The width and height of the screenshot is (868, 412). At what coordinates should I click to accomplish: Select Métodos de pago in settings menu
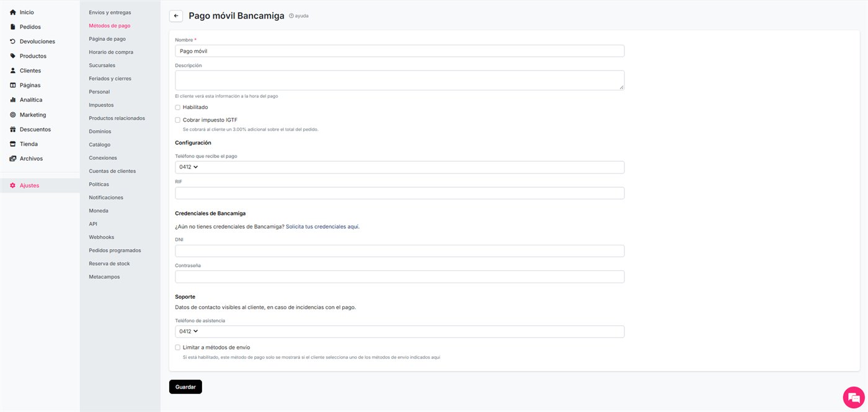[110, 25]
